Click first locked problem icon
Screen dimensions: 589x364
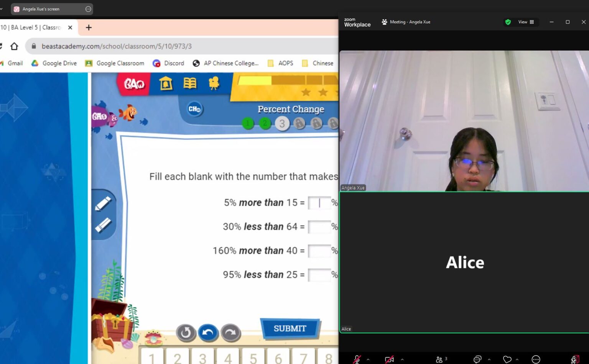tap(299, 123)
